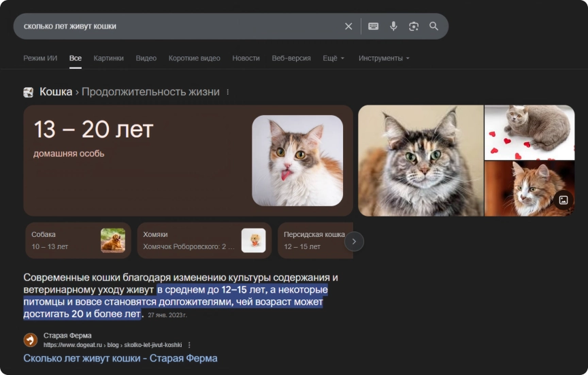Click the next arrow in the animal carousel
The height and width of the screenshot is (375, 588).
click(354, 242)
